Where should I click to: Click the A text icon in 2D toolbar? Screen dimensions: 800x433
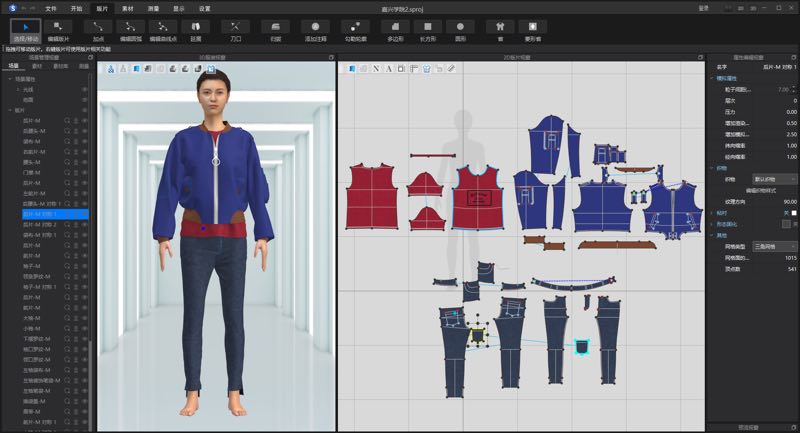pos(389,69)
